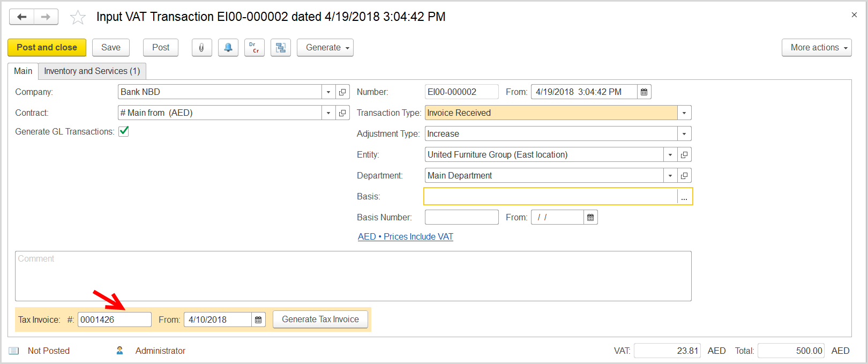Viewport: 868px width, 364px height.
Task: Click the Not Posted status icon
Action: 14,351
